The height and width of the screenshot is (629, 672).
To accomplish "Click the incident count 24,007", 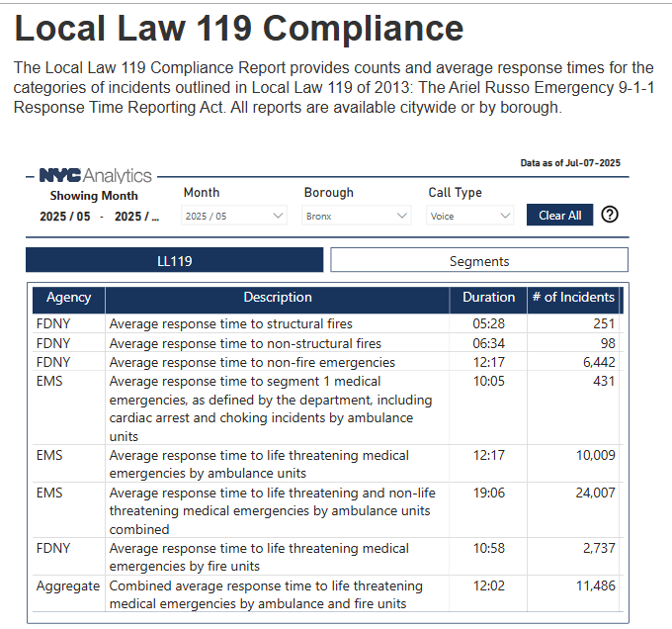I will 595,493.
